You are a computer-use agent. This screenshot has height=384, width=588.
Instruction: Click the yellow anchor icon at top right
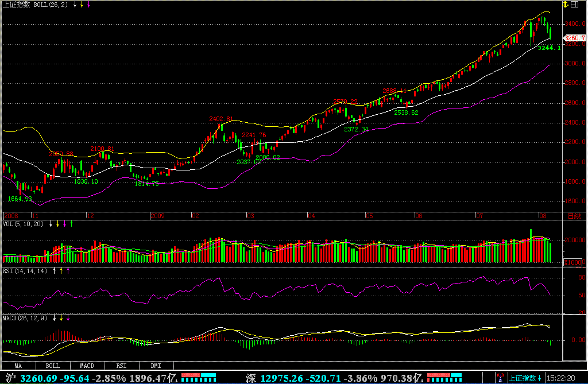[566, 5]
